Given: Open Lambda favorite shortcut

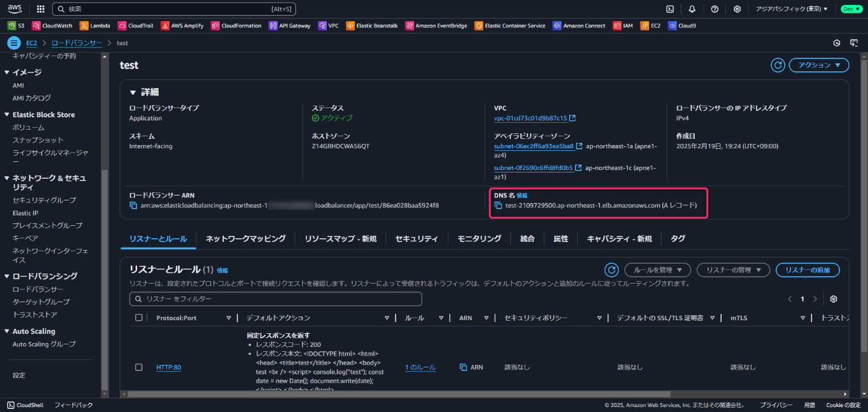Looking at the screenshot, I should click(95, 25).
